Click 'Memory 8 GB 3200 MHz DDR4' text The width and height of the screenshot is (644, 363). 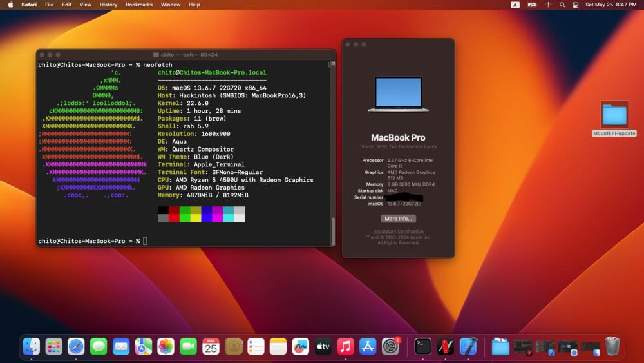click(399, 184)
